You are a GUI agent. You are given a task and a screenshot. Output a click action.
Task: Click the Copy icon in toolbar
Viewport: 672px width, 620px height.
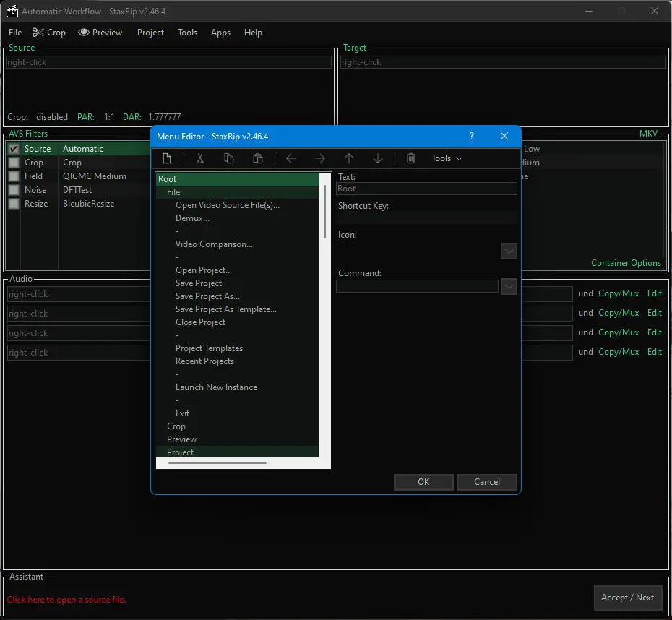[229, 158]
